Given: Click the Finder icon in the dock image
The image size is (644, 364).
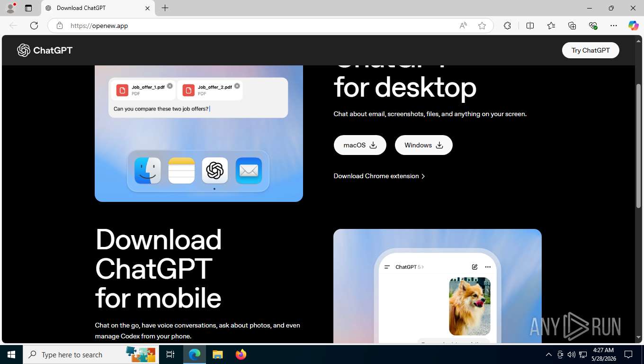Looking at the screenshot, I should click(x=148, y=171).
